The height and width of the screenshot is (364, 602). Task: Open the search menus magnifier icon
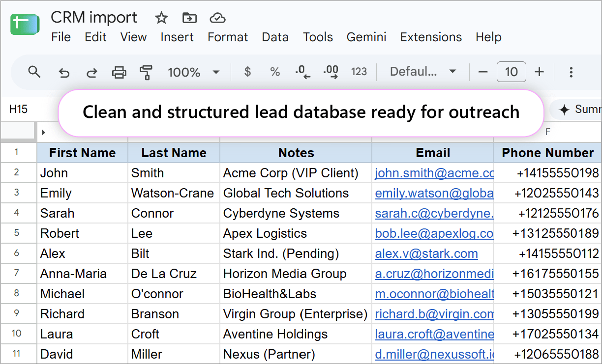pos(34,72)
